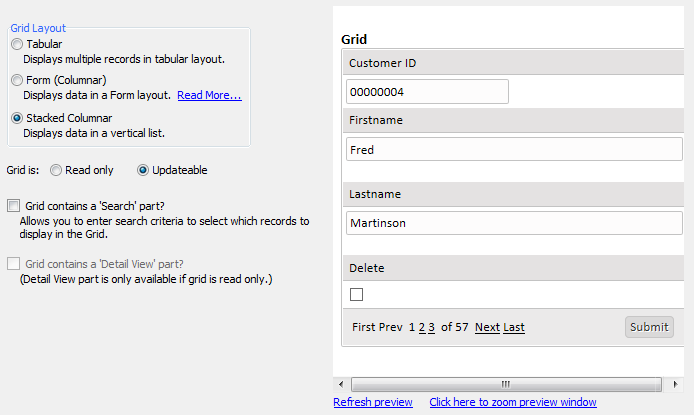Click the Refresh preview link
694x415 pixels.
click(x=373, y=402)
